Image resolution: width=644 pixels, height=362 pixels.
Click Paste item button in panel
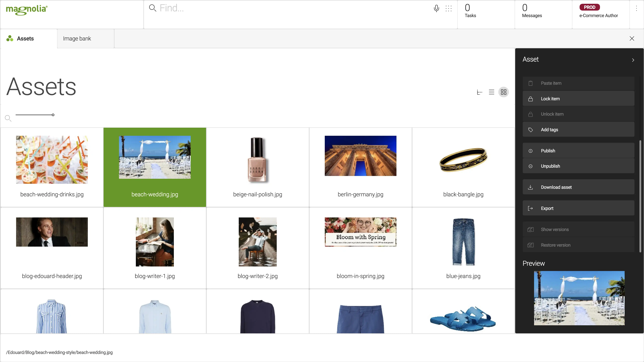point(578,83)
